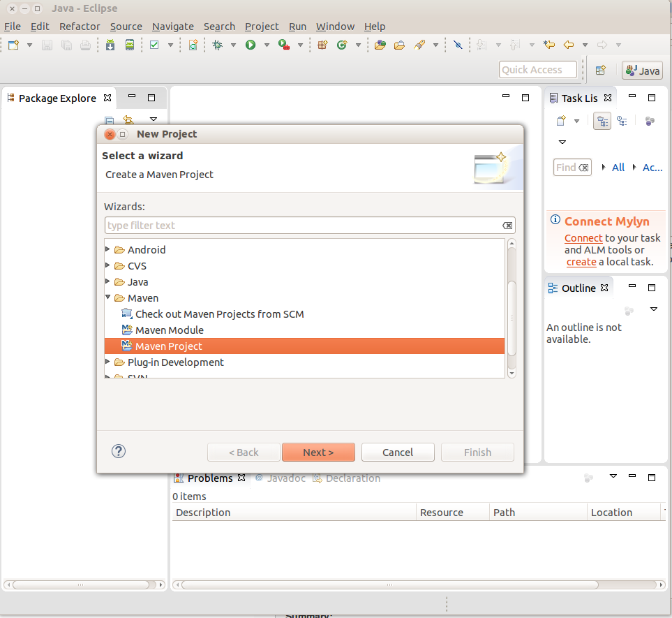The height and width of the screenshot is (618, 672).
Task: Open the Outline view menu arrow
Action: (x=654, y=309)
